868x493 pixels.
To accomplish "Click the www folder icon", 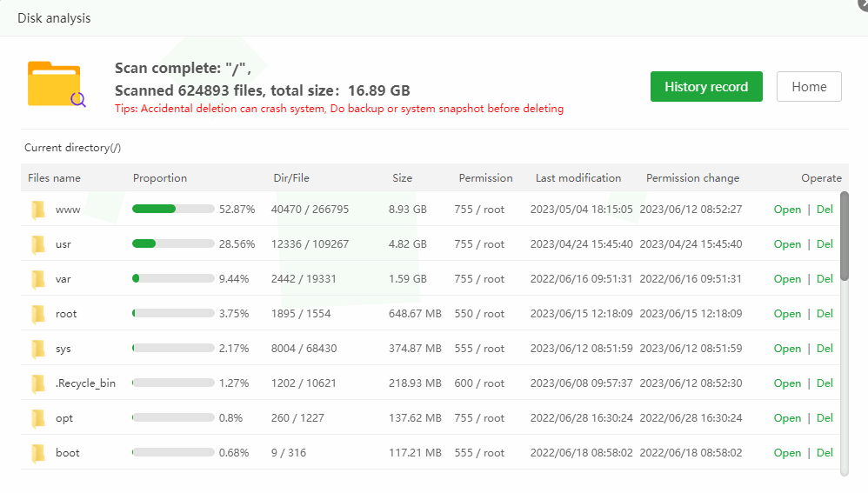I will 37,210.
